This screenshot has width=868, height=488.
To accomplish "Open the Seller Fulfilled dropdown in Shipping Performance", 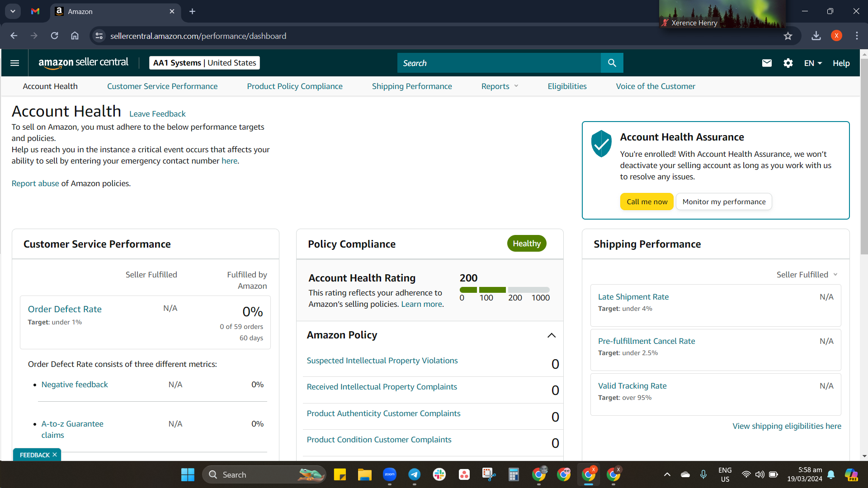I will (807, 275).
